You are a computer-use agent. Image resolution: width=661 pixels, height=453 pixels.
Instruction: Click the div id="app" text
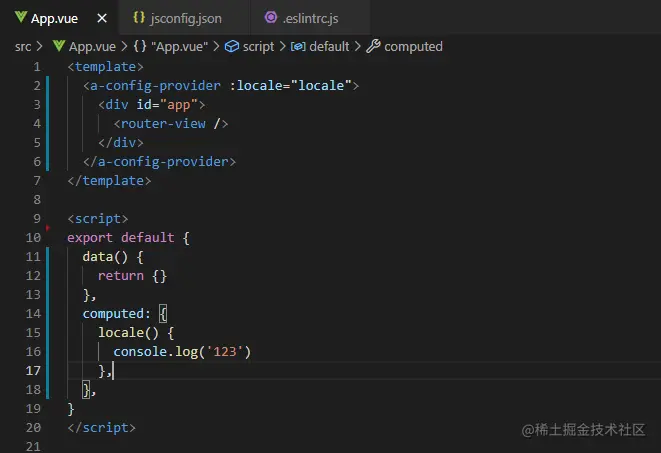152,105
